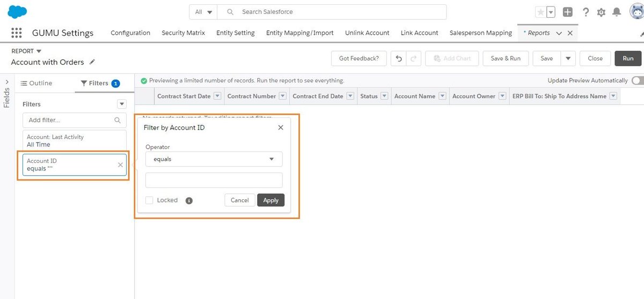This screenshot has height=299, width=644.
Task: Click the search magnifier icon in header
Action: pyautogui.click(x=230, y=12)
